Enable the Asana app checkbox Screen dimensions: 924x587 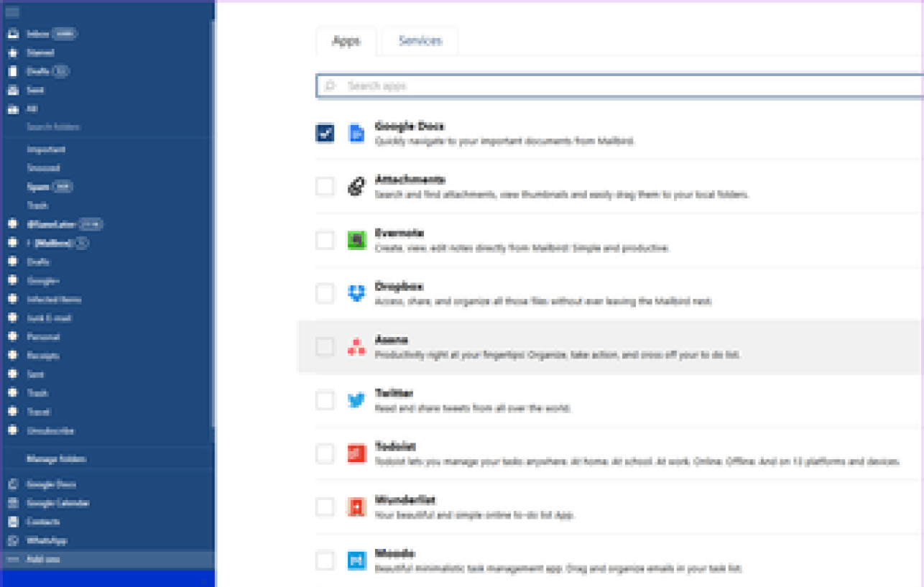pyautogui.click(x=325, y=347)
